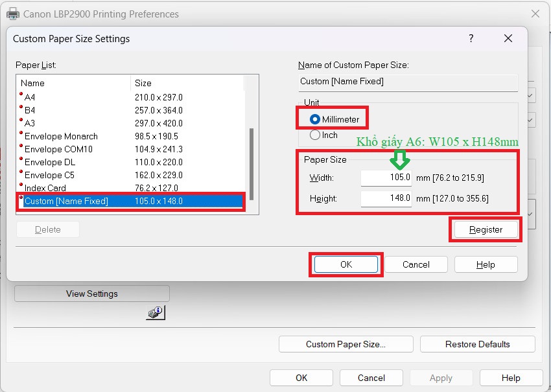Screen dimensions: 551x392
Task: Click the Width input field
Action: point(386,178)
